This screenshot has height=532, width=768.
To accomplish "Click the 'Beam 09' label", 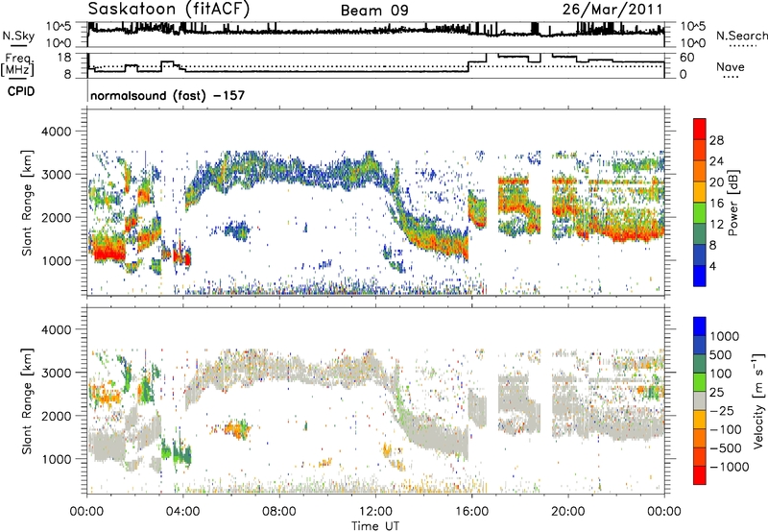I will coord(374,11).
